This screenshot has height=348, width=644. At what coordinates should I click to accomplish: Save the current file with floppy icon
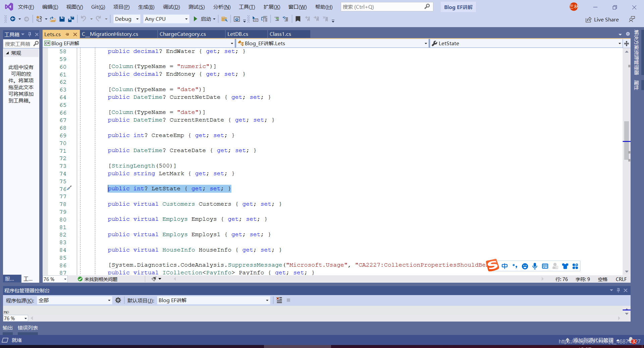point(62,19)
